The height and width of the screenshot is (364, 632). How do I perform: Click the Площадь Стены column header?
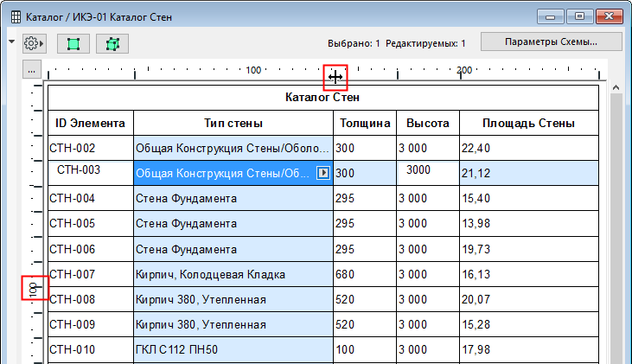click(529, 123)
